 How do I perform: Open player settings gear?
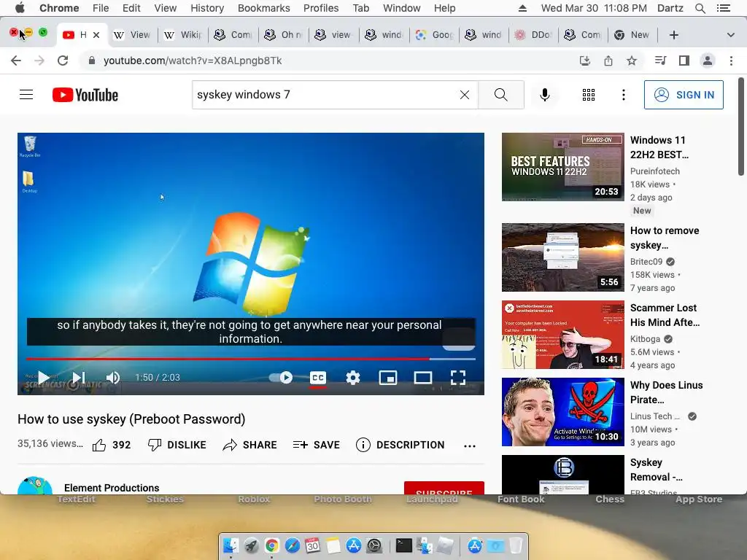(352, 378)
